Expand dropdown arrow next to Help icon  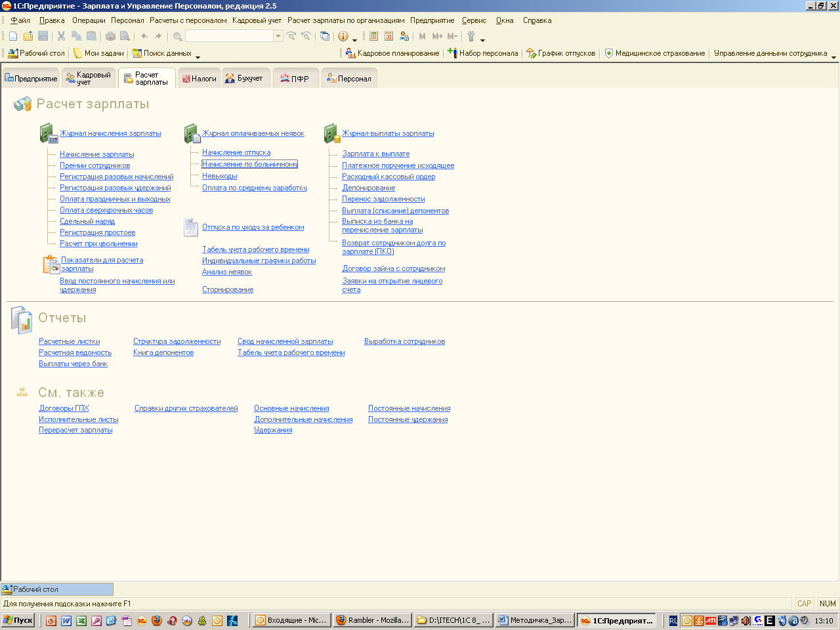354,39
